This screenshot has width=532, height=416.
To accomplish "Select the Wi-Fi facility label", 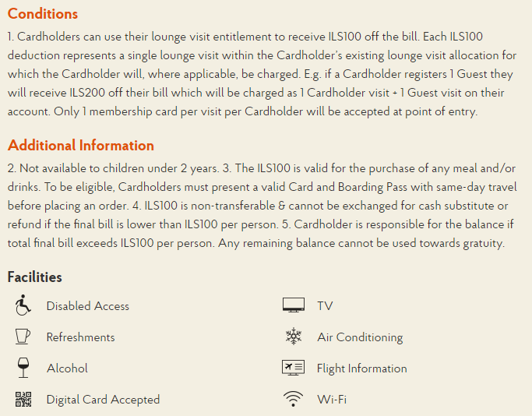I will pyautogui.click(x=332, y=400).
